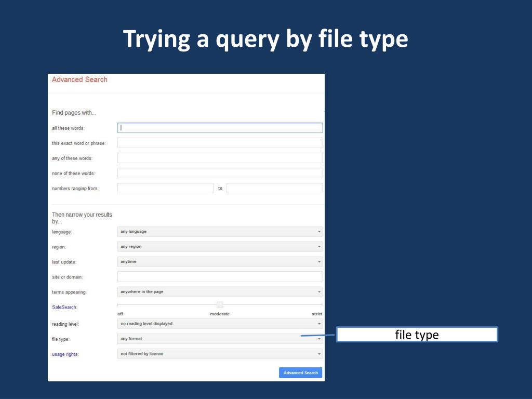Click the 'language:' label
This screenshot has height=399, width=532.
(62, 232)
